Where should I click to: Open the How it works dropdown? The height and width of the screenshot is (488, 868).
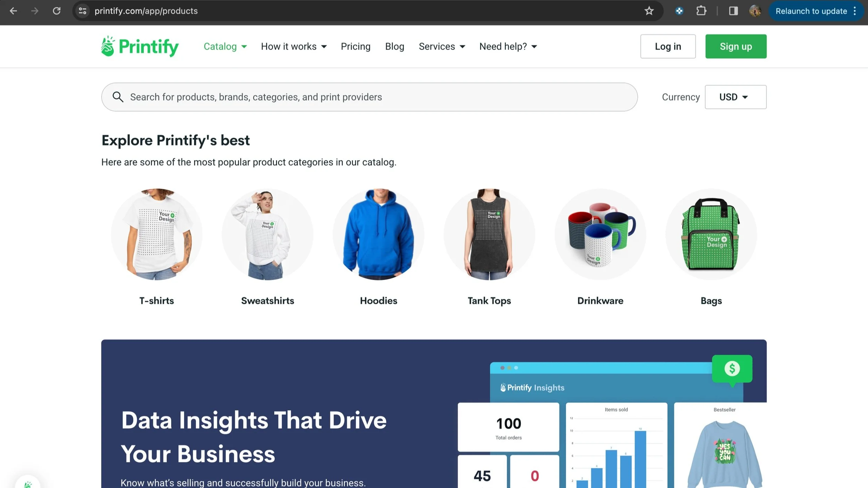[293, 47]
